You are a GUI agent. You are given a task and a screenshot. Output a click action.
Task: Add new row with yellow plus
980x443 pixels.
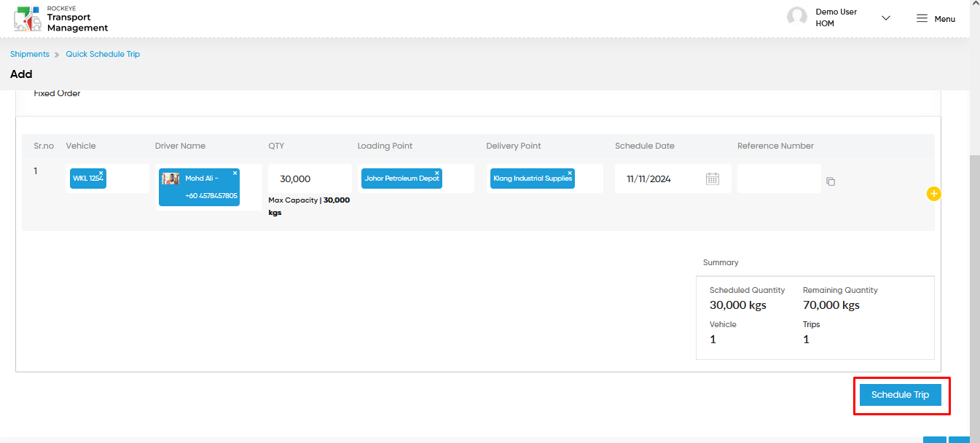pos(934,194)
